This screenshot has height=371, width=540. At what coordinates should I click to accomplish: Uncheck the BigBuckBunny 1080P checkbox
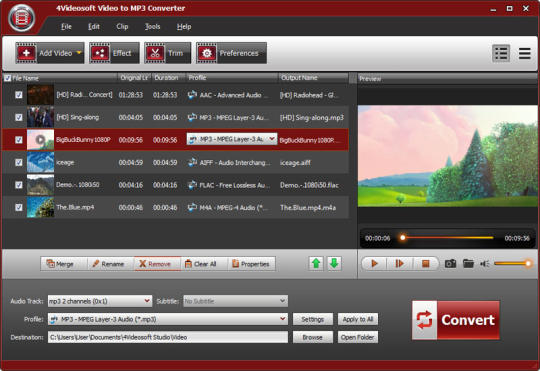point(19,140)
